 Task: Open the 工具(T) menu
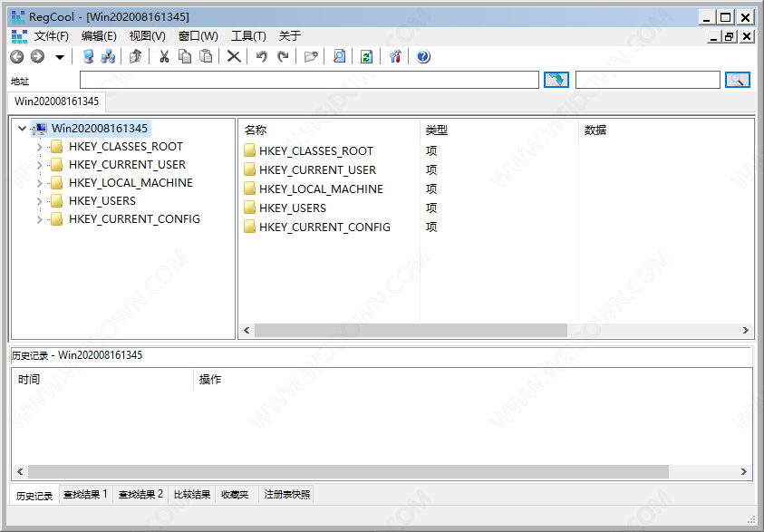[248, 36]
